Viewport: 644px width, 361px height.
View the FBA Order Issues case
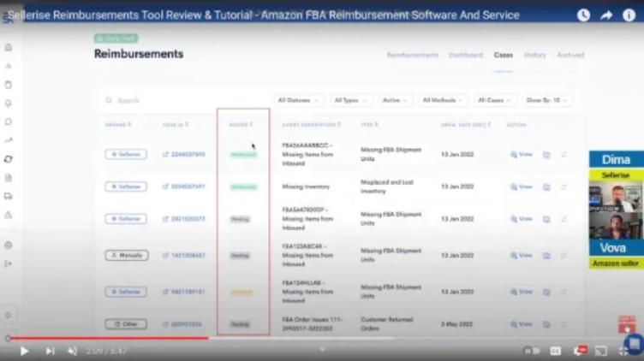(x=522, y=324)
